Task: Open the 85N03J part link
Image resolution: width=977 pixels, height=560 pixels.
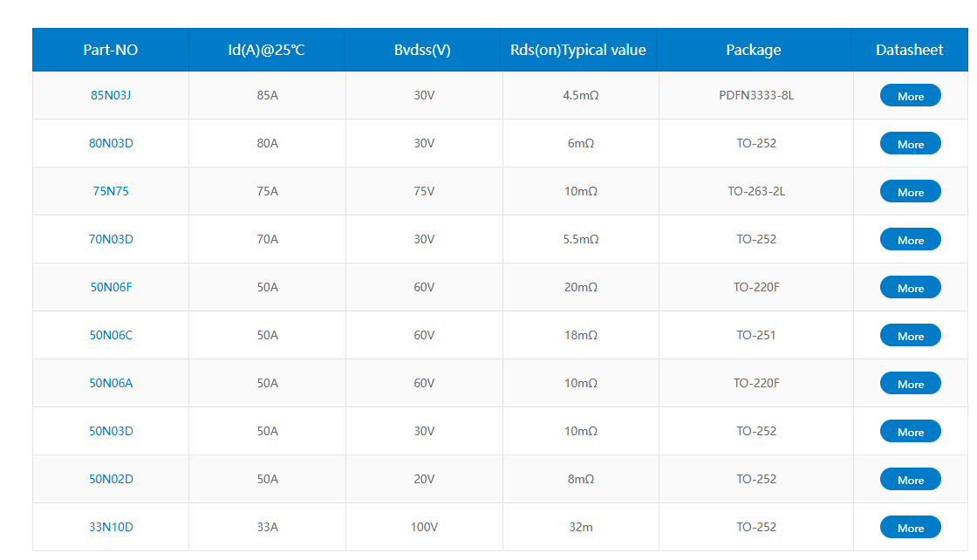Action: [111, 95]
